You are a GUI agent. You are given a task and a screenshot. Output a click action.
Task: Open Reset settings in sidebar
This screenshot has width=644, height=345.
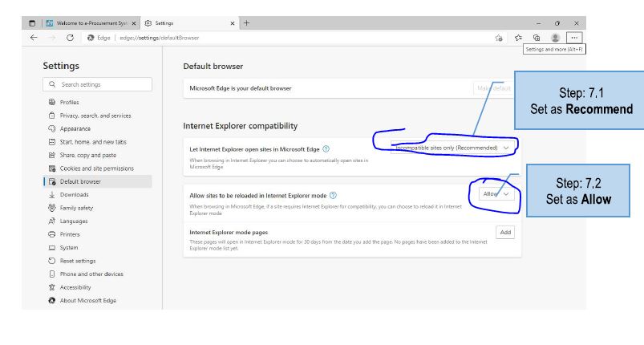pos(77,261)
